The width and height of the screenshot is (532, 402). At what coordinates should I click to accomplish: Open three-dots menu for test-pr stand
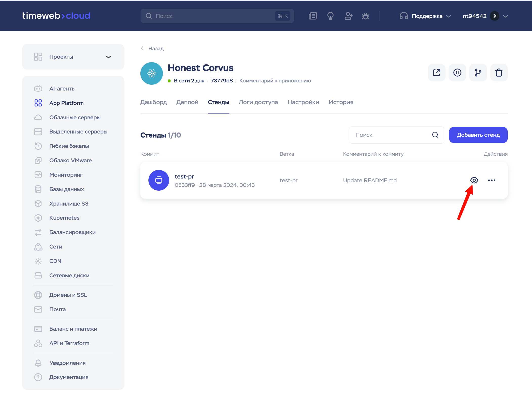(492, 180)
